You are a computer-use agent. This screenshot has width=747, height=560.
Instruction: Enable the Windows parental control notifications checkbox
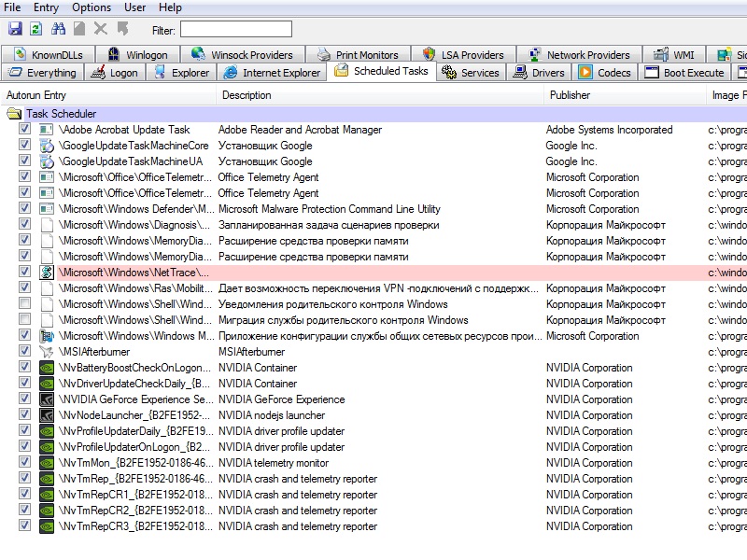coord(24,302)
